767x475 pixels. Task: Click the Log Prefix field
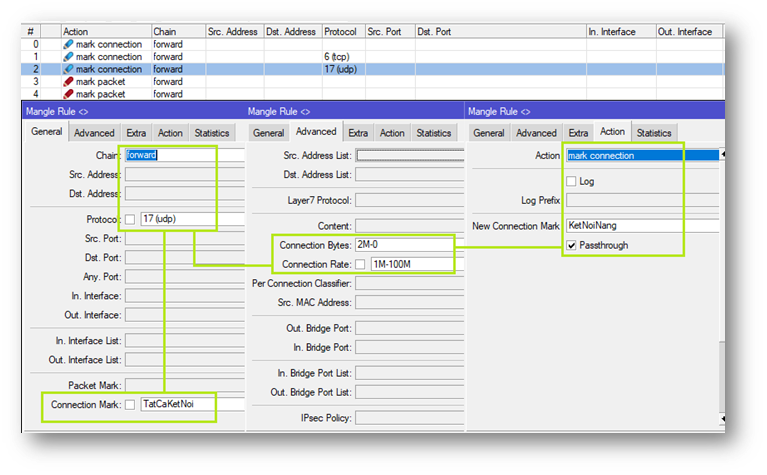(642, 200)
